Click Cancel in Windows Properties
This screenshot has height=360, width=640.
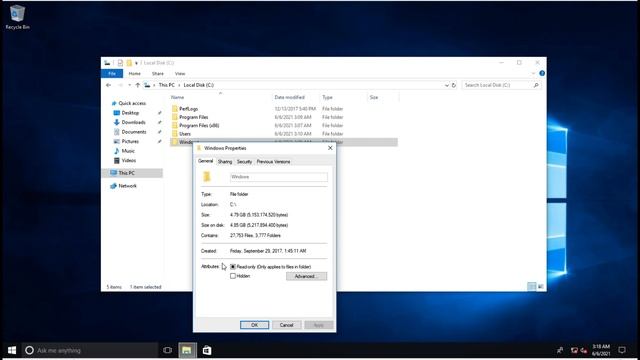(x=286, y=325)
